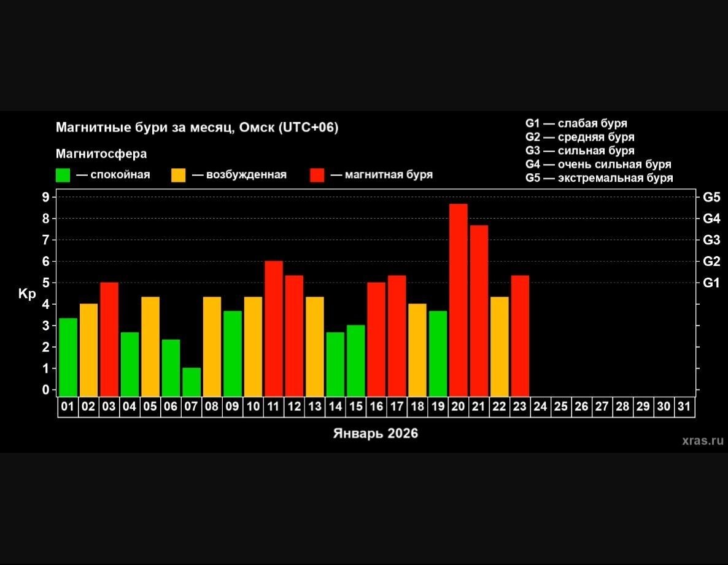The image size is (728, 565).
Task: Click the G3 — сильная буря description
Action: tap(580, 150)
